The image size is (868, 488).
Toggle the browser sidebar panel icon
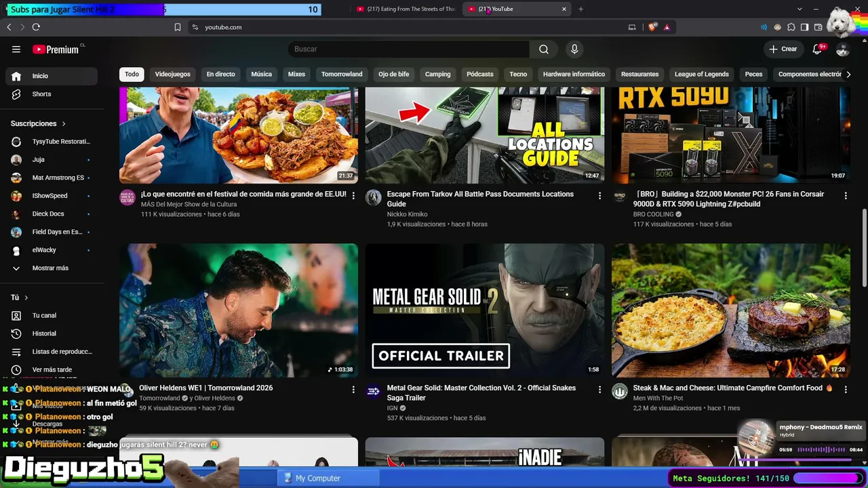[804, 27]
